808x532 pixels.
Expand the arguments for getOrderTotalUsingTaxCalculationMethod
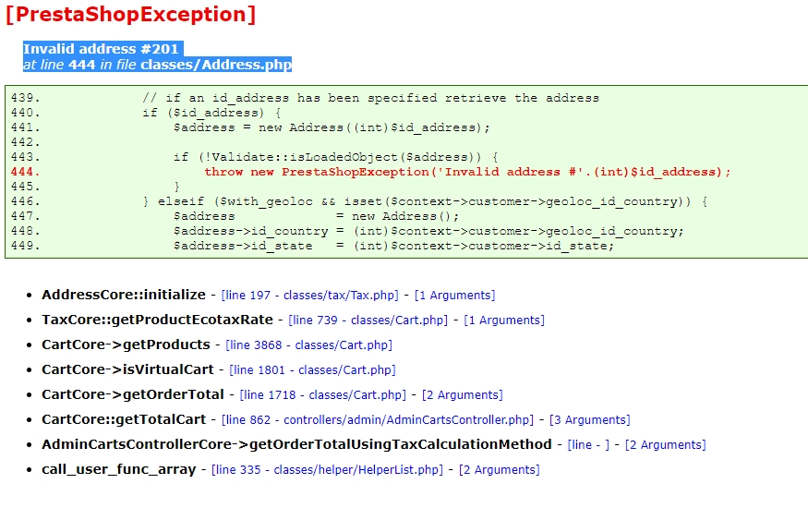[x=665, y=444]
